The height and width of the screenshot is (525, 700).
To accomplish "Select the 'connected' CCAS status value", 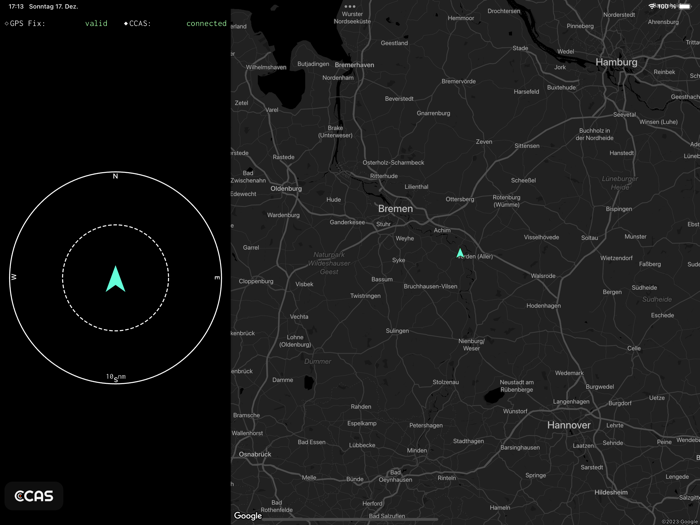I will tap(206, 23).
